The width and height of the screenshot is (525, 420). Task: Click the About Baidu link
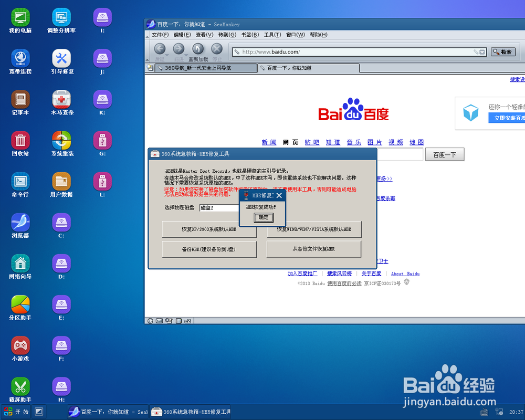coord(405,274)
